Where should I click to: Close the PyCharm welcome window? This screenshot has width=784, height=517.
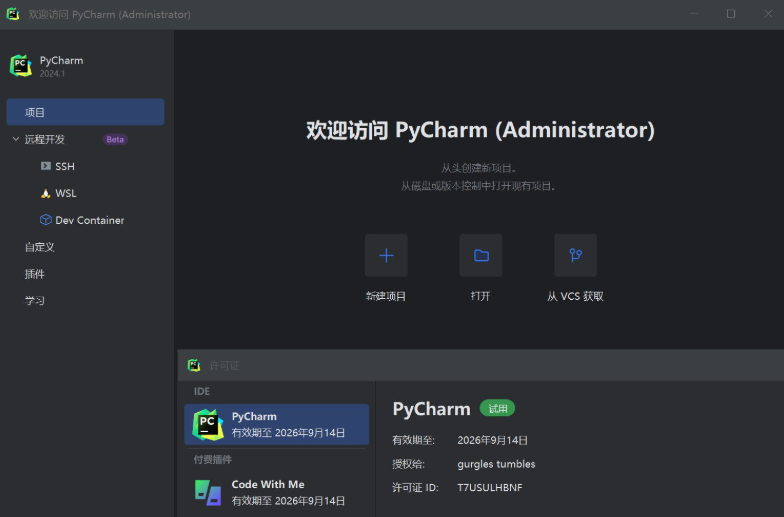(768, 14)
